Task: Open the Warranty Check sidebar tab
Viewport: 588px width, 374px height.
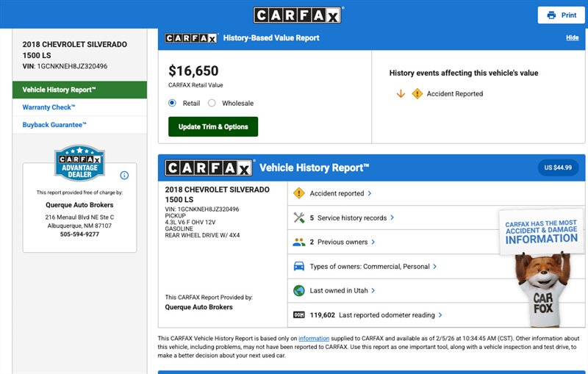Action: [x=49, y=107]
